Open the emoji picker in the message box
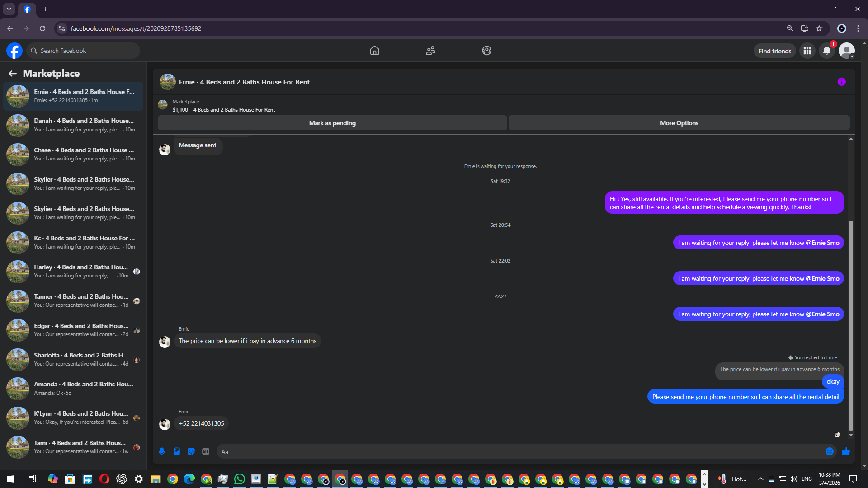The image size is (868, 488). coord(830,451)
